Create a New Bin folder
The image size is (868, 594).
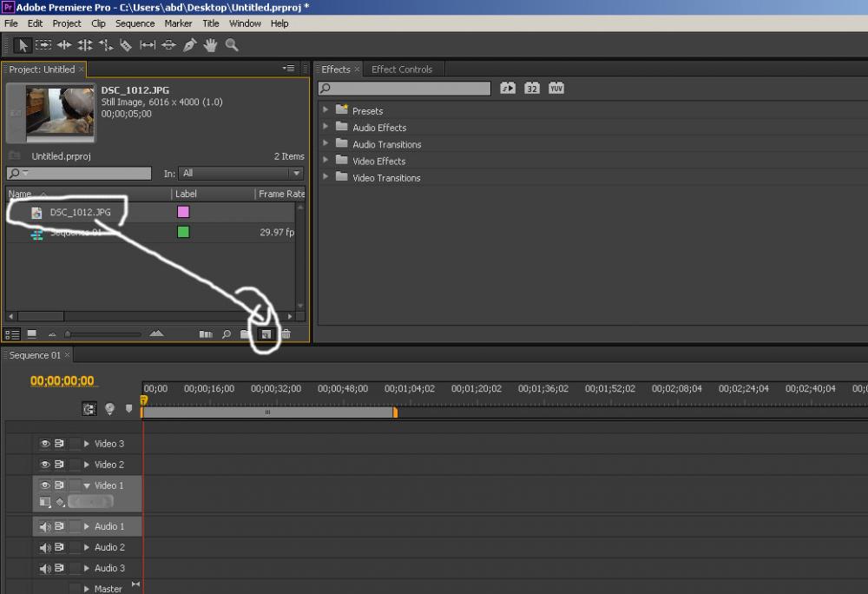[x=246, y=333]
